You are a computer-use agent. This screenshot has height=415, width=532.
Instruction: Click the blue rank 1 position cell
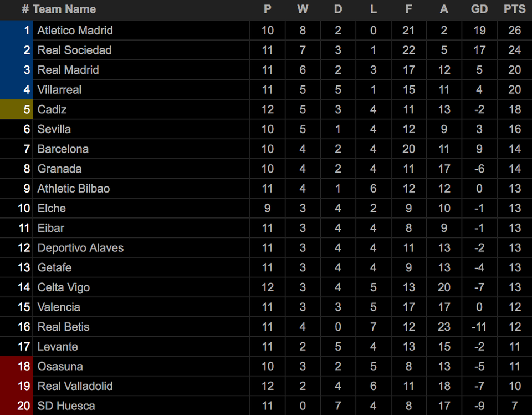pyautogui.click(x=16, y=31)
